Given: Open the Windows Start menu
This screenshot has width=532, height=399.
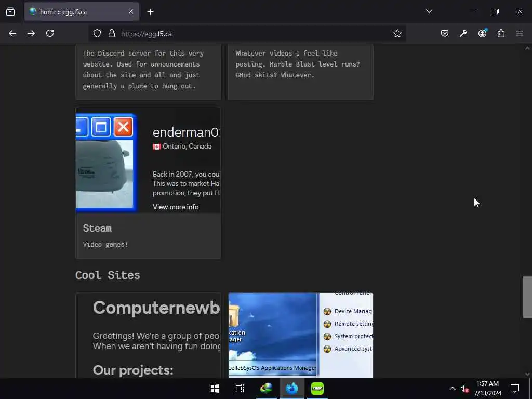Looking at the screenshot, I should 215,389.
